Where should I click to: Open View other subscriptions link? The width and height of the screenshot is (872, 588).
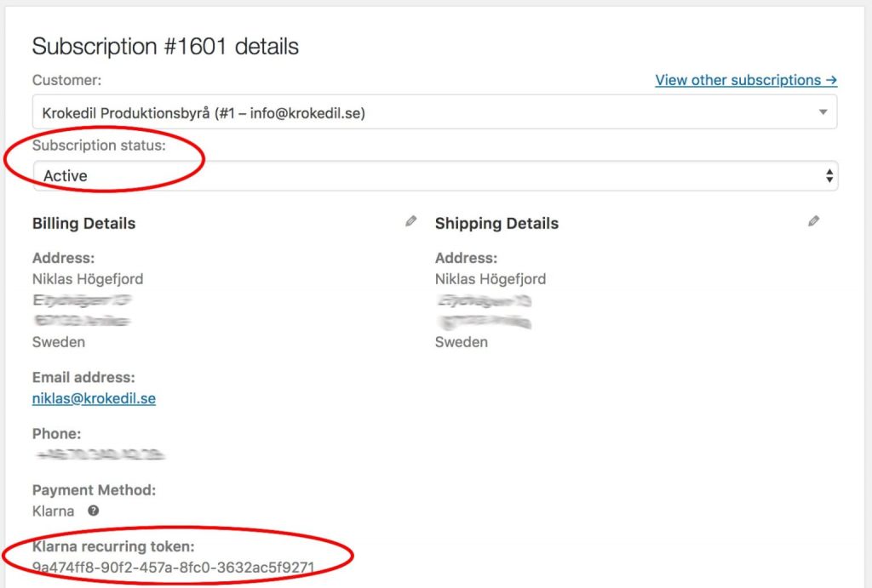(746, 80)
